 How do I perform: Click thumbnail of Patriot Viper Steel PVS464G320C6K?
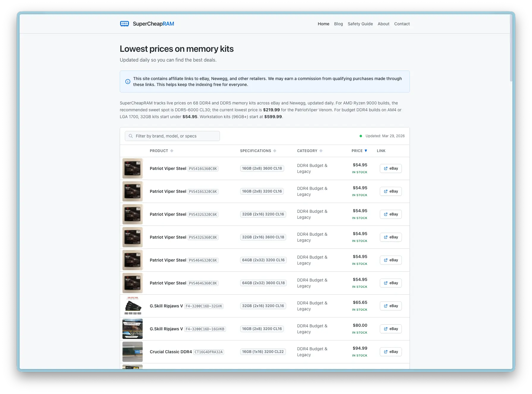coord(133,260)
